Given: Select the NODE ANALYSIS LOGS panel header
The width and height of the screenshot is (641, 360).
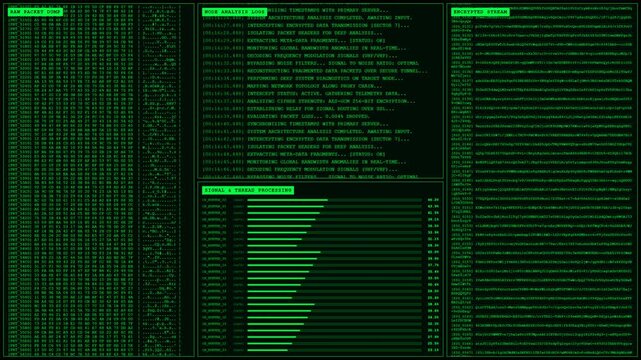Looking at the screenshot, I should click(234, 12).
